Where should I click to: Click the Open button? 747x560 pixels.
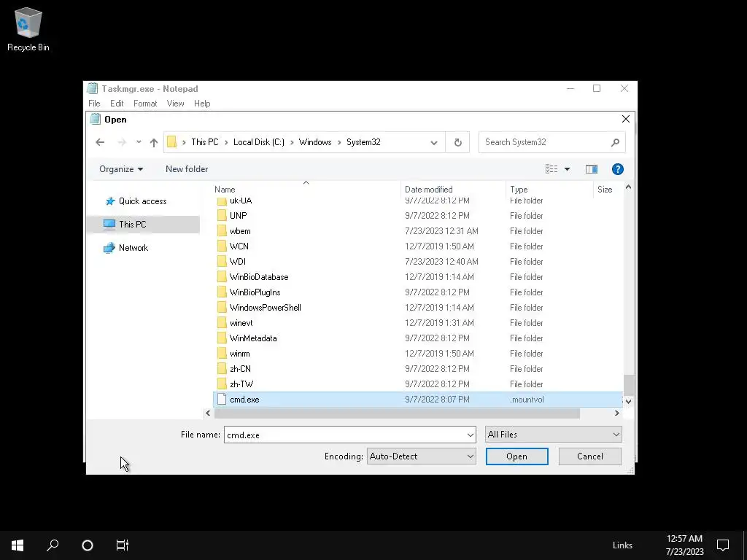click(x=517, y=456)
